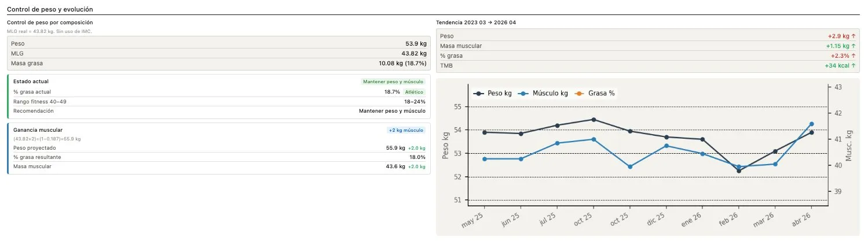Select the blue +2 kg músculo badge
The image size is (868, 241).
tap(405, 131)
